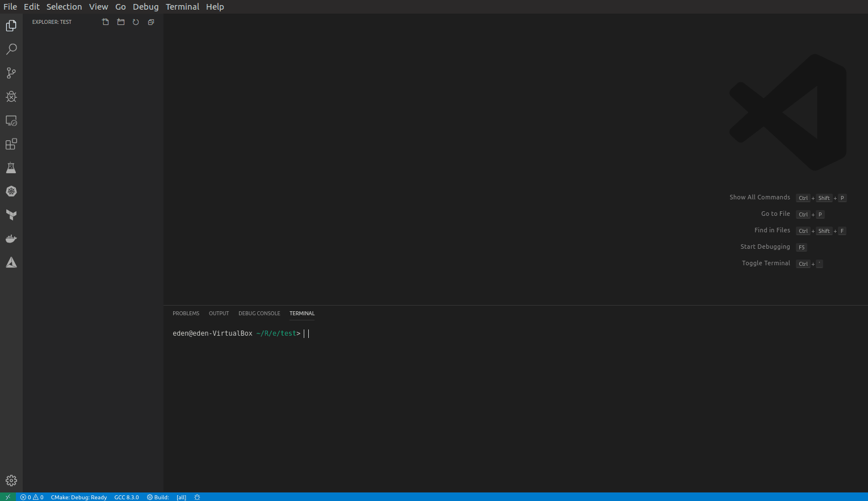Click the F5 key hint
The width and height of the screenshot is (868, 501).
[802, 248]
